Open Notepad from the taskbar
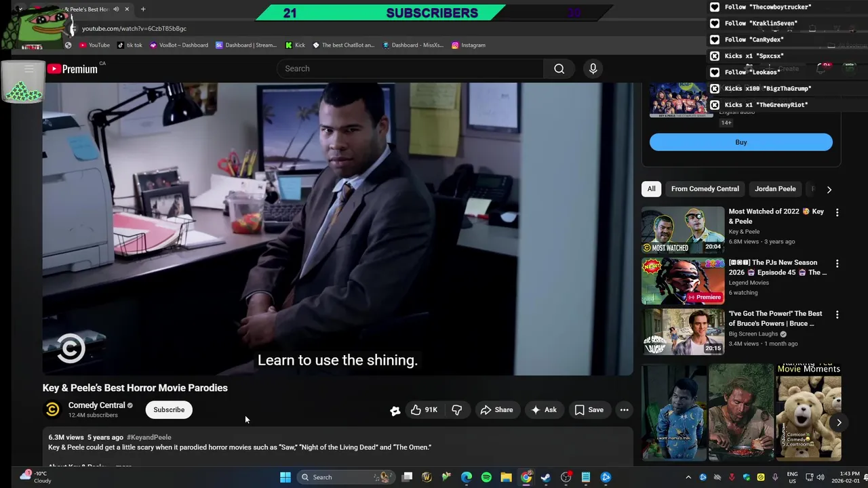 tap(586, 477)
